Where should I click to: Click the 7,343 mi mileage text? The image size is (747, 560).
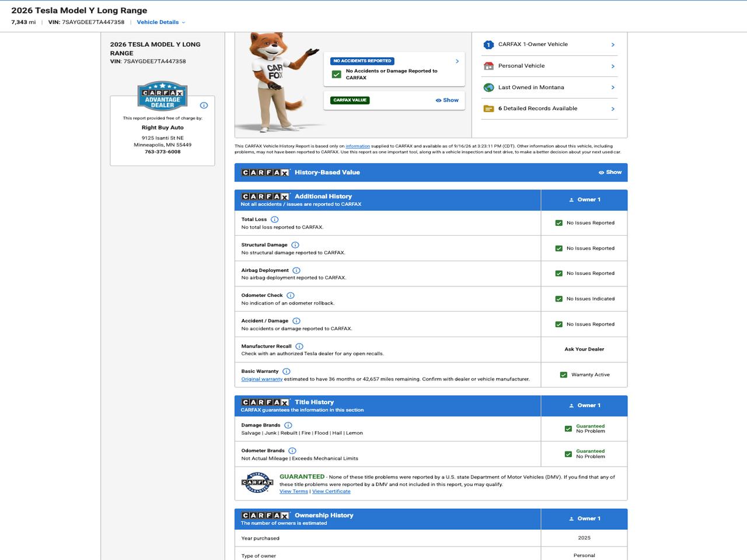23,22
